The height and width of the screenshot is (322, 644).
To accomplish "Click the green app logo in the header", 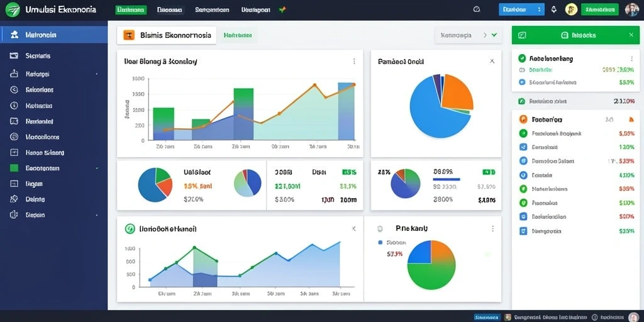I will (x=13, y=9).
